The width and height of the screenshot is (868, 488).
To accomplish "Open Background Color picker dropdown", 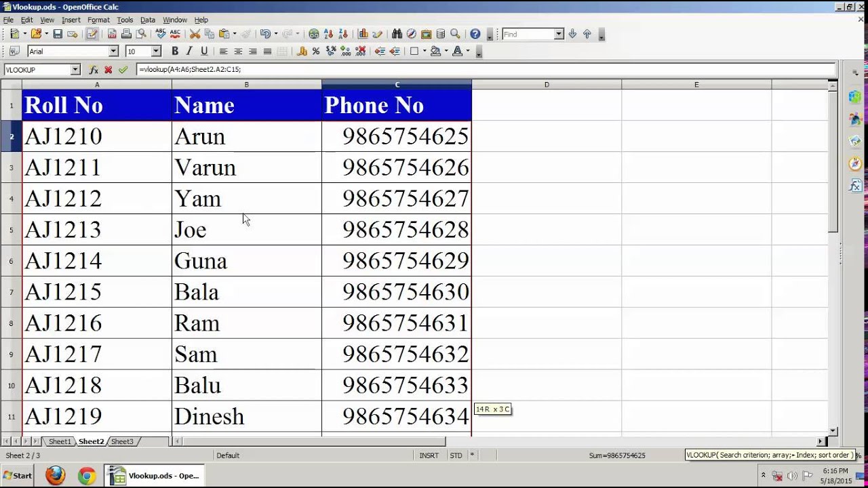I will [446, 51].
